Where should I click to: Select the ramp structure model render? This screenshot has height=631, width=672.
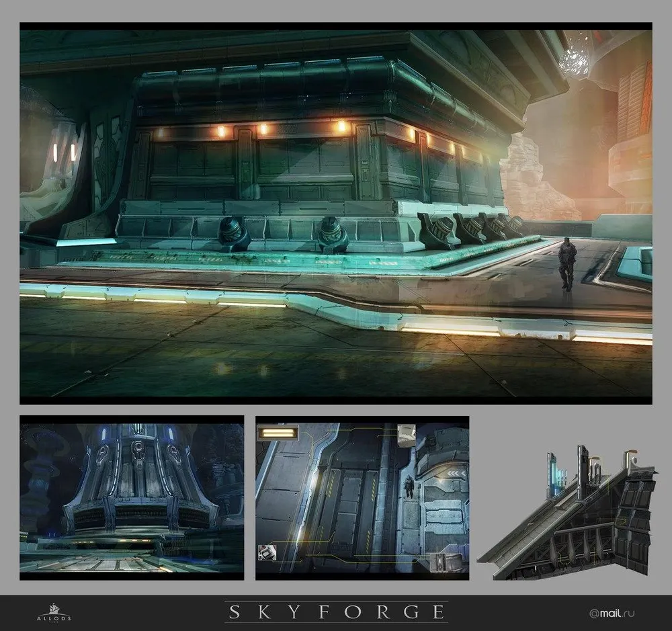[566, 512]
